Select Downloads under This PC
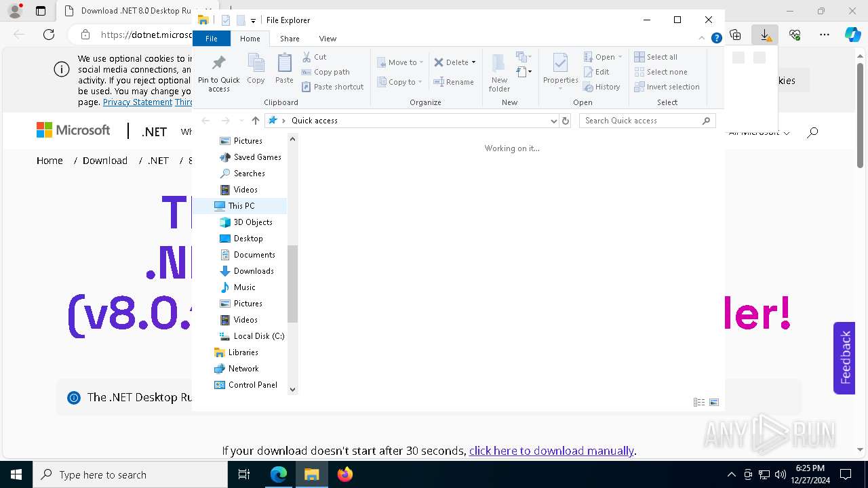 247,271
